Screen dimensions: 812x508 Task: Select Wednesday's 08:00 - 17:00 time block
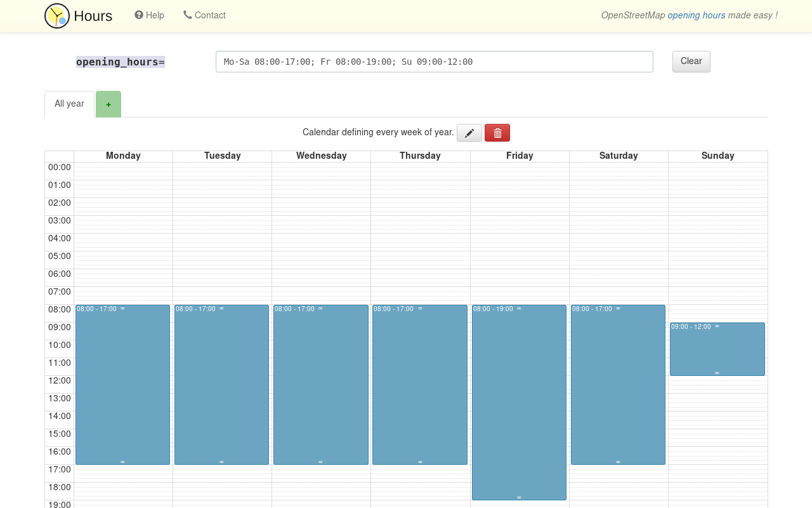click(320, 385)
